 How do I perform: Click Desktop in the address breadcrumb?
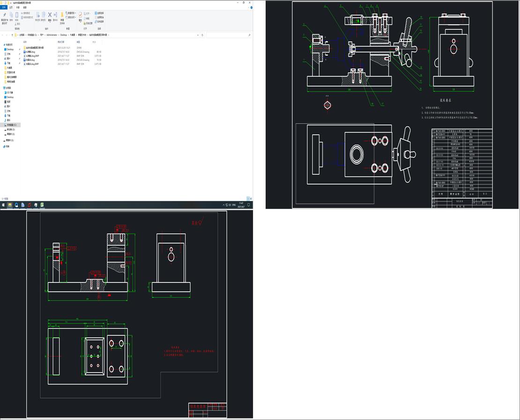tap(63, 35)
